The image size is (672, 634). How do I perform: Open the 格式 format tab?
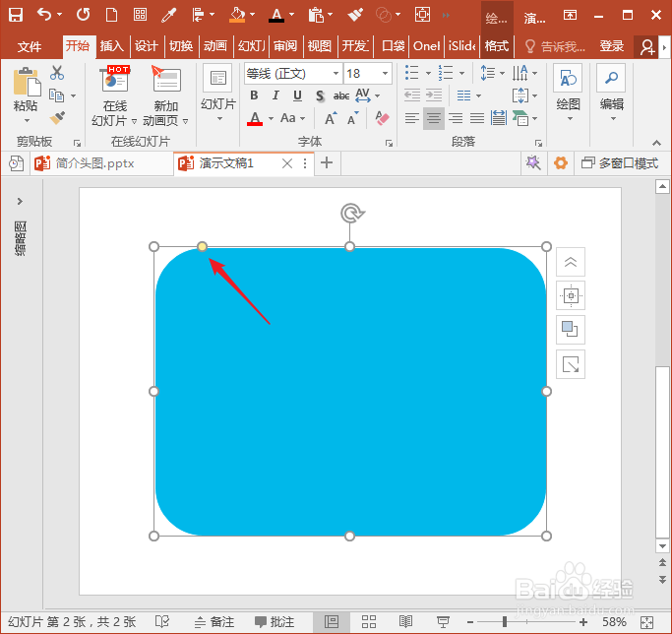[x=497, y=46]
